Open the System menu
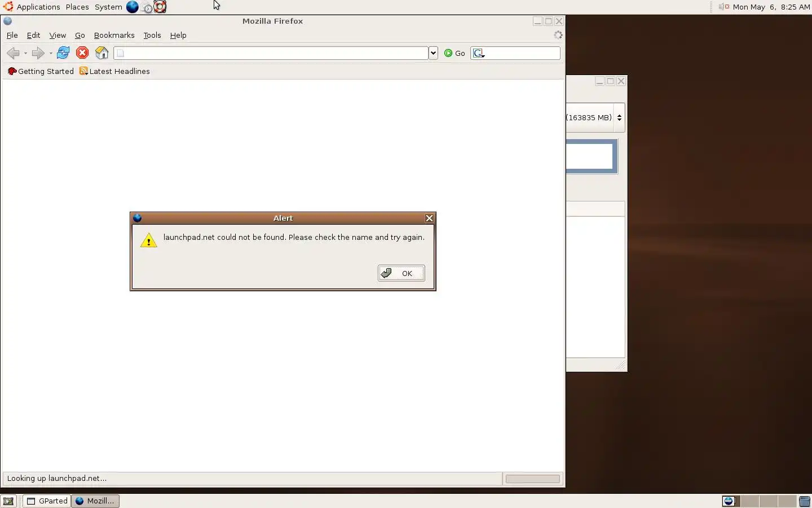Viewport: 812px width, 508px height. click(108, 7)
